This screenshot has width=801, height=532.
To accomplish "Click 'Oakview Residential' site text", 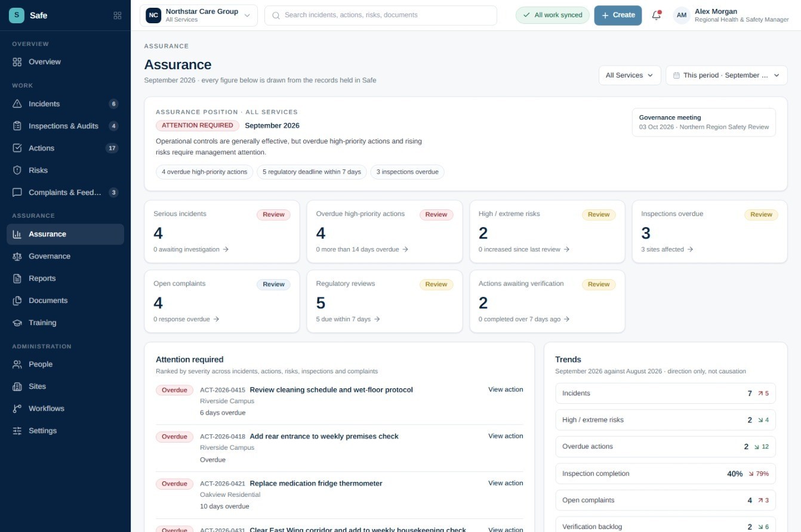I will pyautogui.click(x=230, y=494).
